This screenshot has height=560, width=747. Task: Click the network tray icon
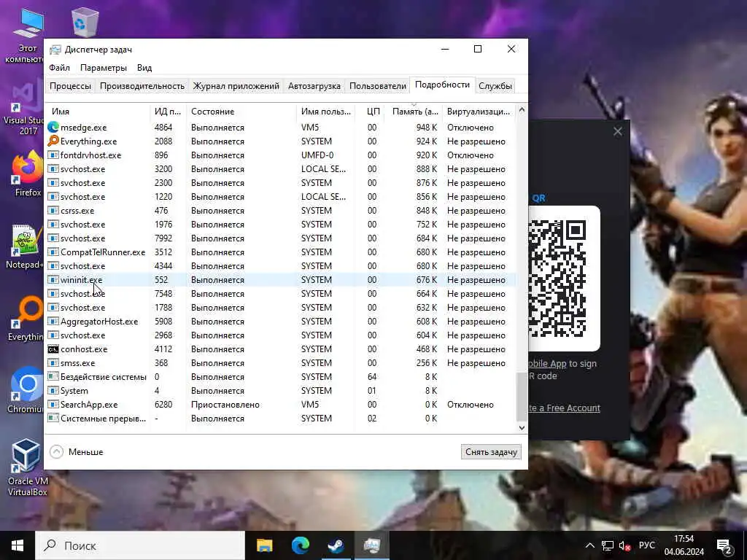[608, 545]
